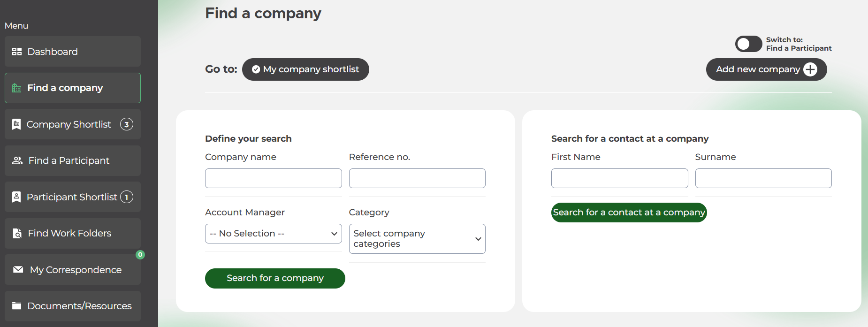The width and height of the screenshot is (868, 327).
Task: Open the Account Manager dropdown
Action: 273,234
